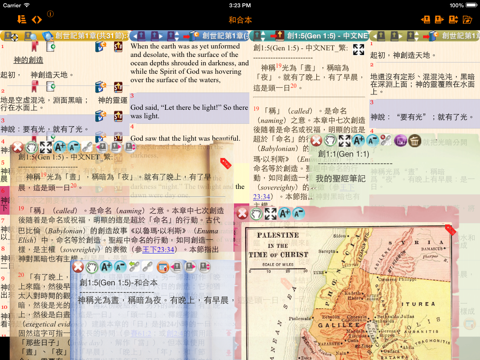Open the book list icon in top bar
The height and width of the screenshot is (360, 480).
tap(22, 19)
